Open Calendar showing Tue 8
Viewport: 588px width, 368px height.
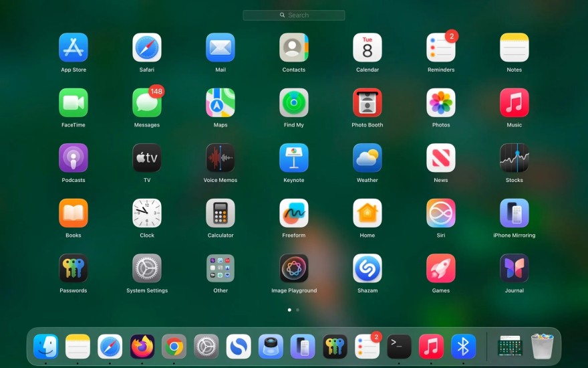tap(367, 48)
